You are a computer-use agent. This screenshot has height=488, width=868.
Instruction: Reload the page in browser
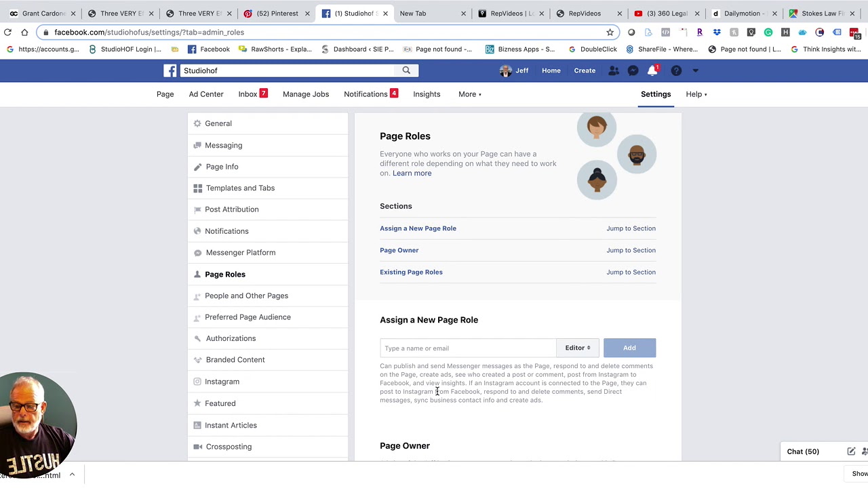click(7, 32)
